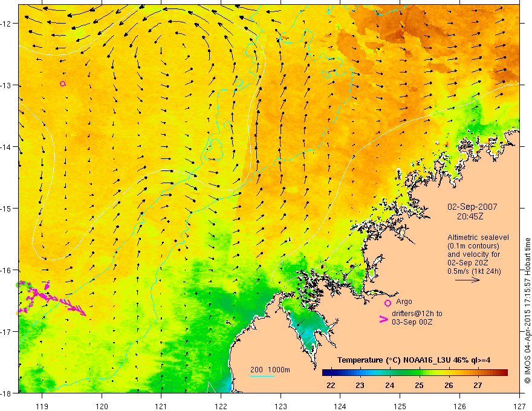Viewport: 532px width, 411px height.
Task: Click the black velocity scale arrow in legend
Action: pos(467,280)
